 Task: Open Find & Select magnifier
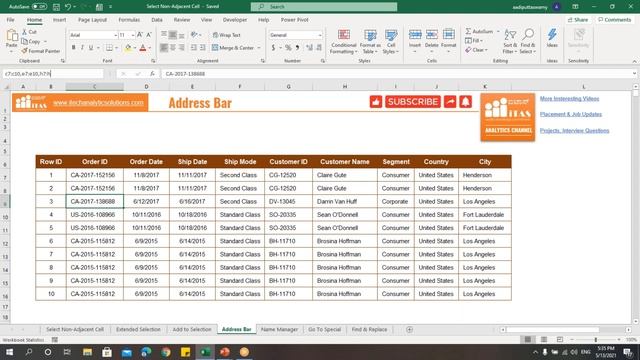point(528,41)
